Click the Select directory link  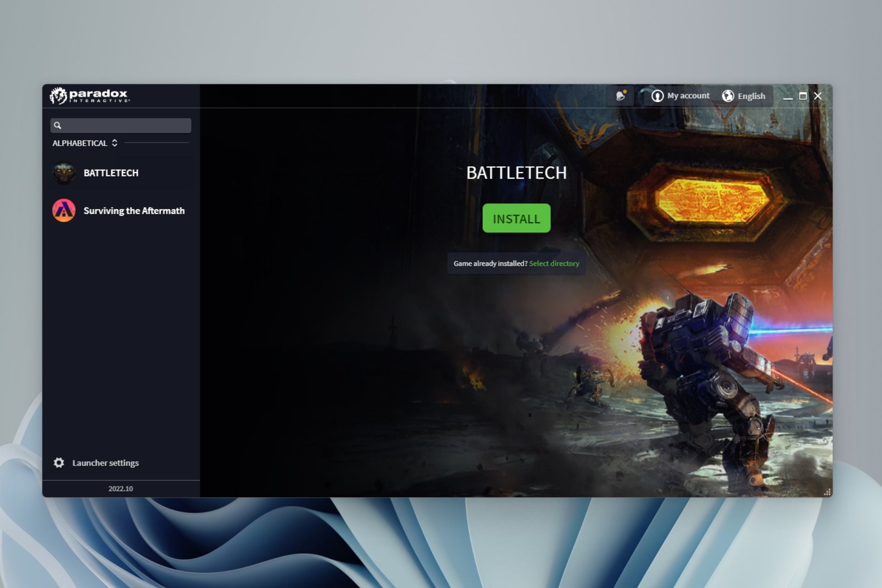(554, 264)
